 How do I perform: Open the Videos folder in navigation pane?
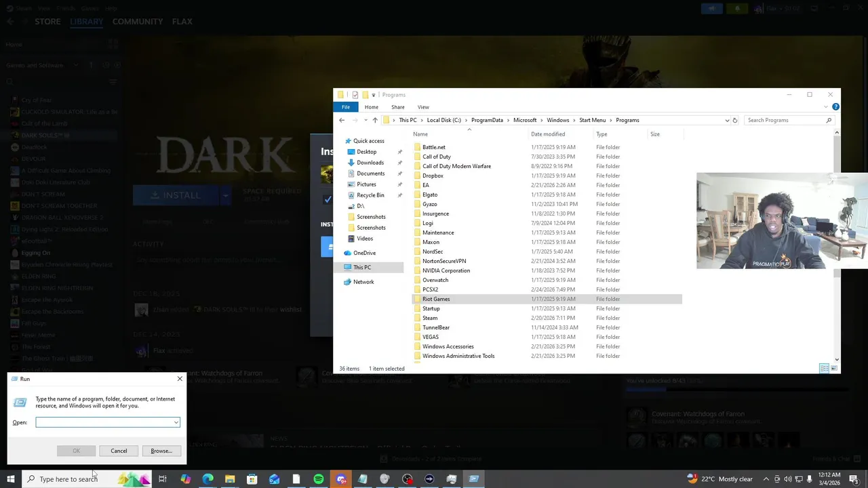click(x=364, y=239)
